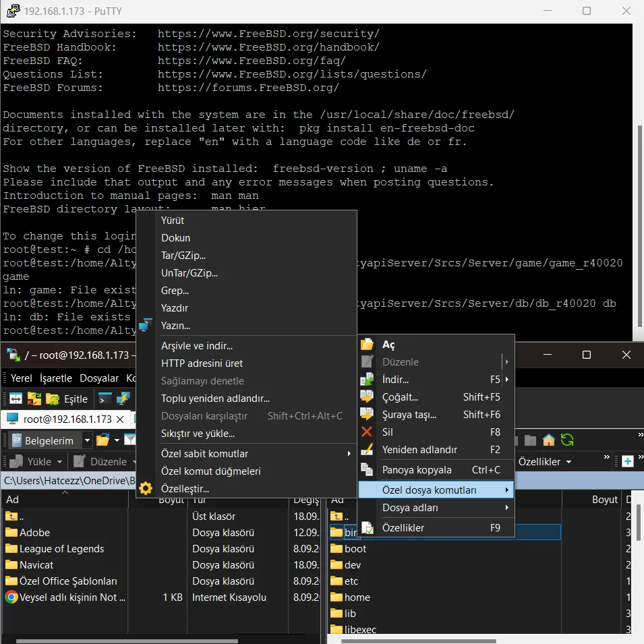Click the remote home directory icon
Screen dimensions: 644x644
(x=548, y=440)
